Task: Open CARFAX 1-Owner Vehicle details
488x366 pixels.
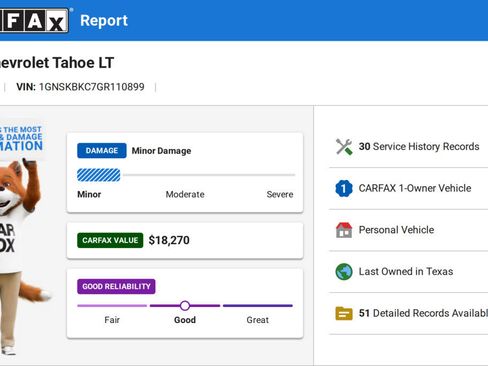Action: tap(408, 188)
